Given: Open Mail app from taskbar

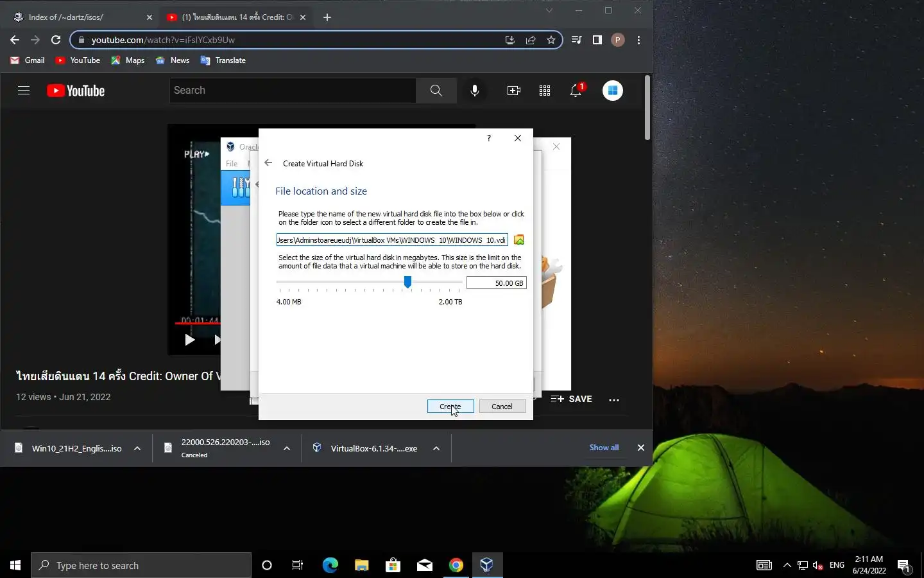Looking at the screenshot, I should [x=424, y=565].
